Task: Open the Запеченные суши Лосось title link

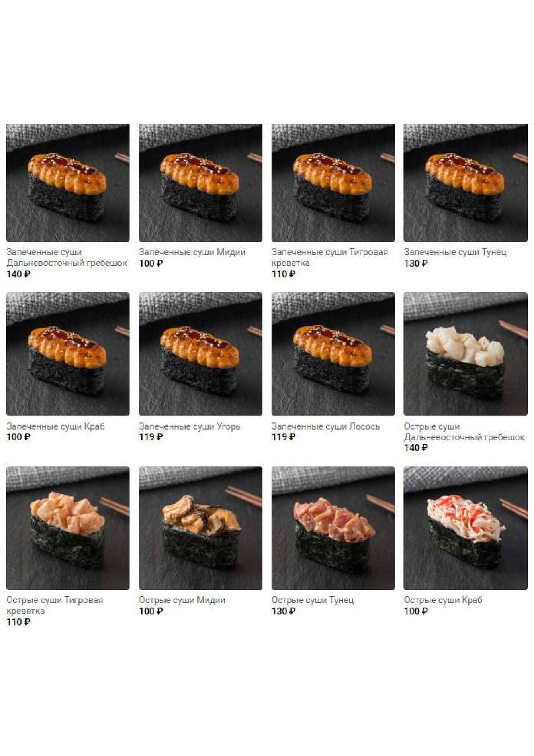Action: coord(325,426)
